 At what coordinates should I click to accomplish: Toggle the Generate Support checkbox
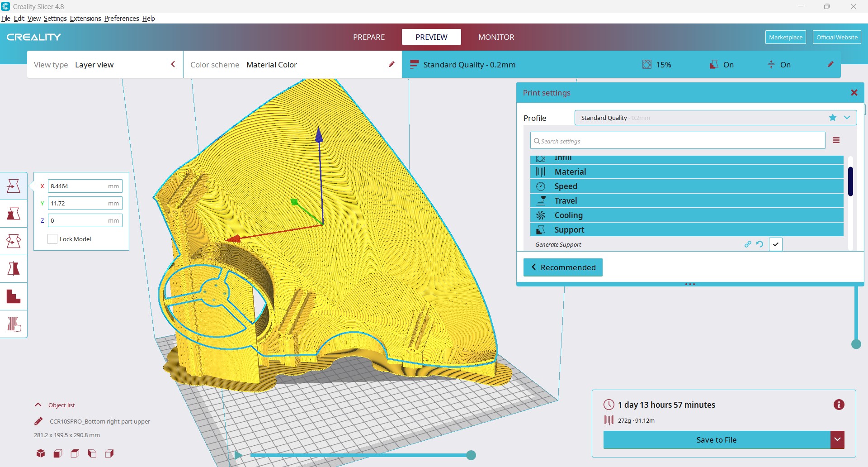click(776, 244)
